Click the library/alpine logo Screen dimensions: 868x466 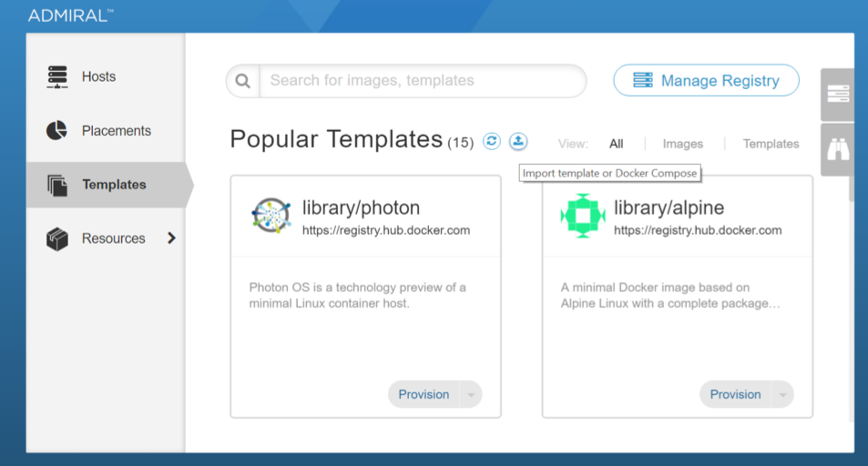click(x=583, y=216)
